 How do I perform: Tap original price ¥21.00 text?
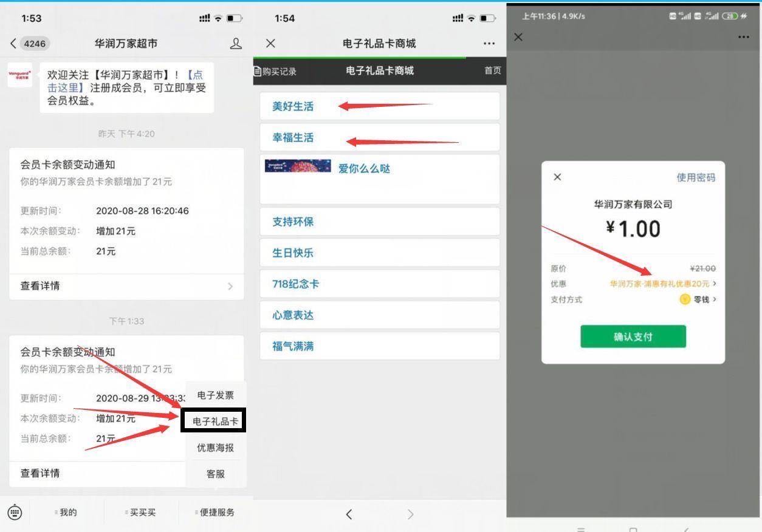(702, 268)
